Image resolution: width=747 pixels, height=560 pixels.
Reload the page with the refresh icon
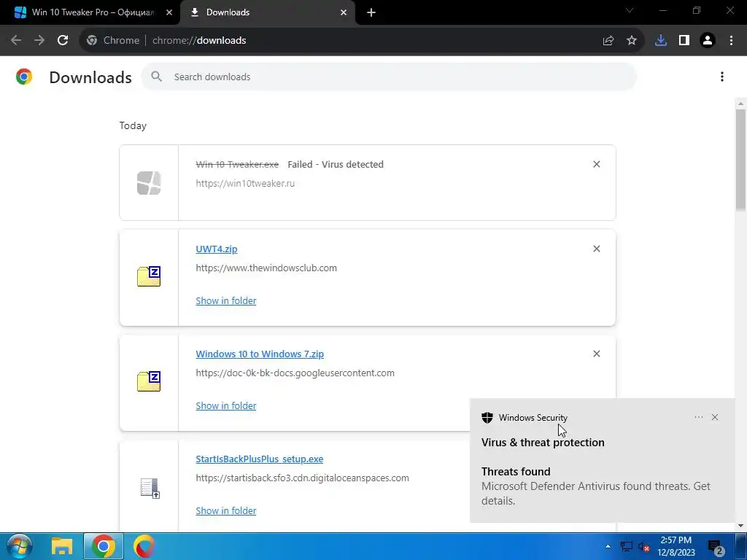[x=63, y=40]
